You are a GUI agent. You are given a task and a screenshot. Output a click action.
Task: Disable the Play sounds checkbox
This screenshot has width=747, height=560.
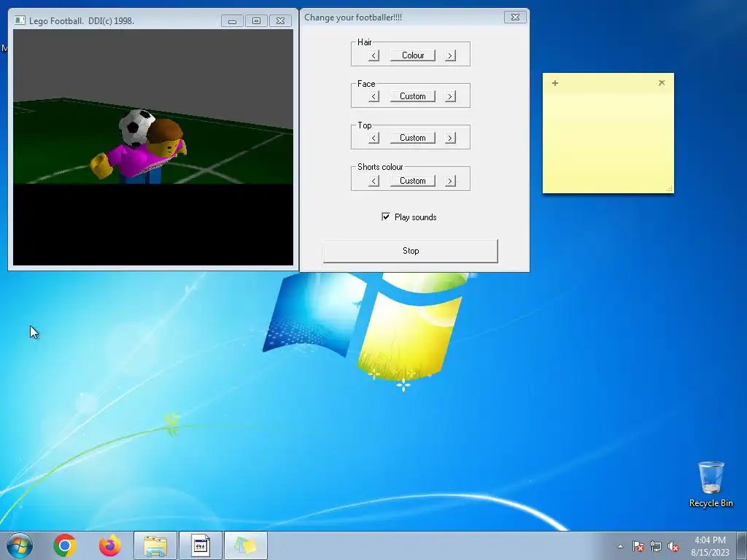click(x=386, y=217)
